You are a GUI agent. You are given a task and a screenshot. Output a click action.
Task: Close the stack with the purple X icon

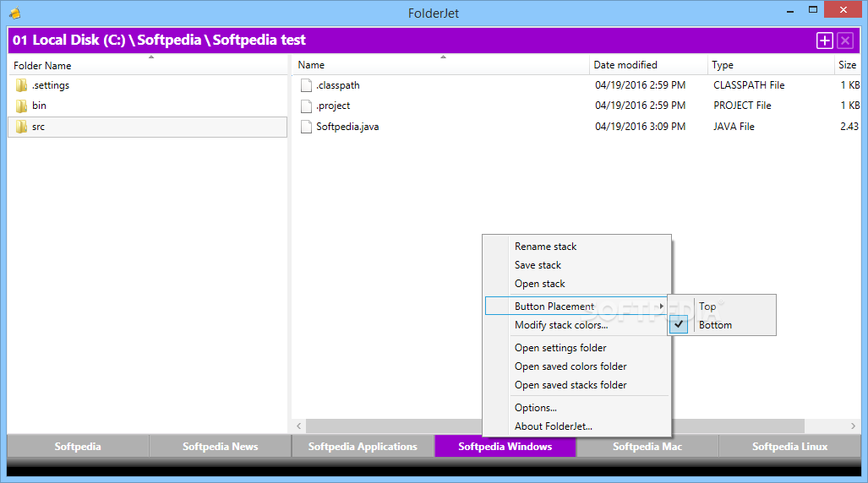pos(844,41)
